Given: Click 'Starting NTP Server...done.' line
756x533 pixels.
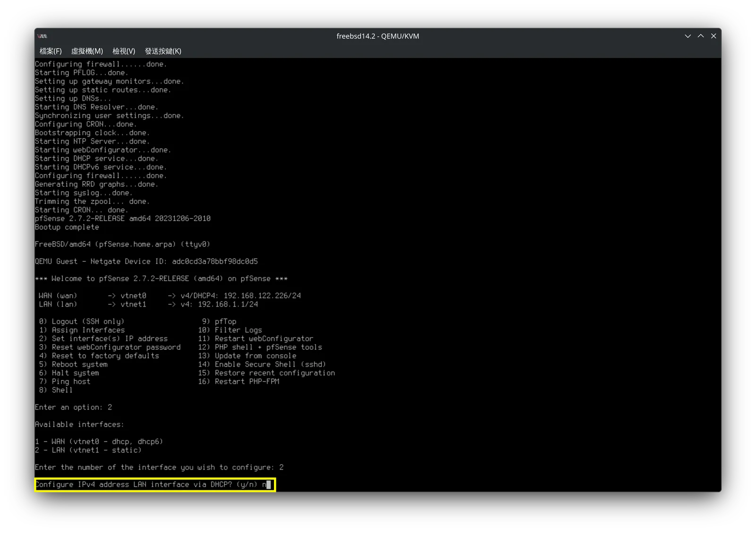Looking at the screenshot, I should click(92, 141).
